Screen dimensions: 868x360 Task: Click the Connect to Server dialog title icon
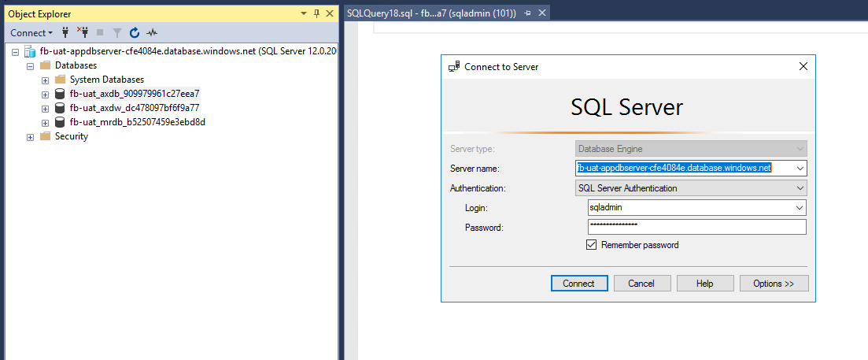pos(454,67)
